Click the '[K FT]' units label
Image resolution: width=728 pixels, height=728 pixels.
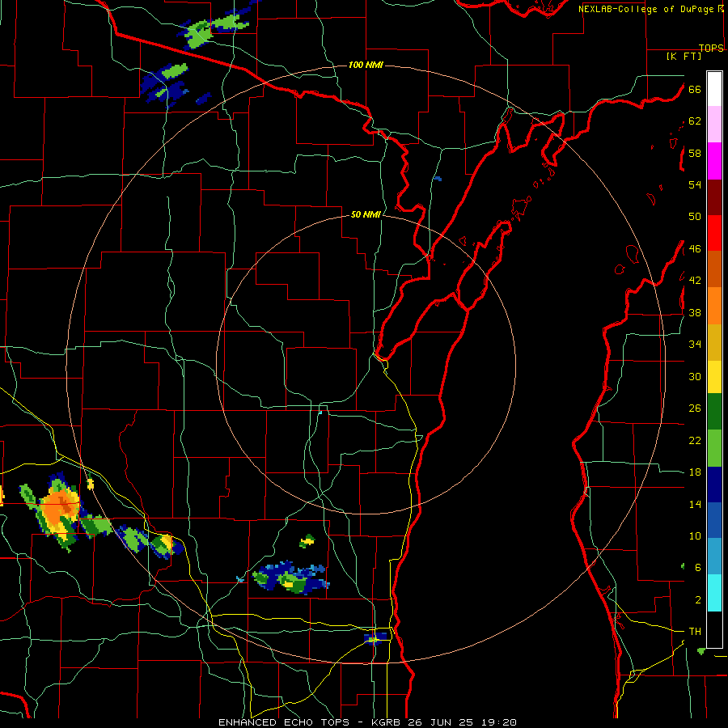coord(684,56)
